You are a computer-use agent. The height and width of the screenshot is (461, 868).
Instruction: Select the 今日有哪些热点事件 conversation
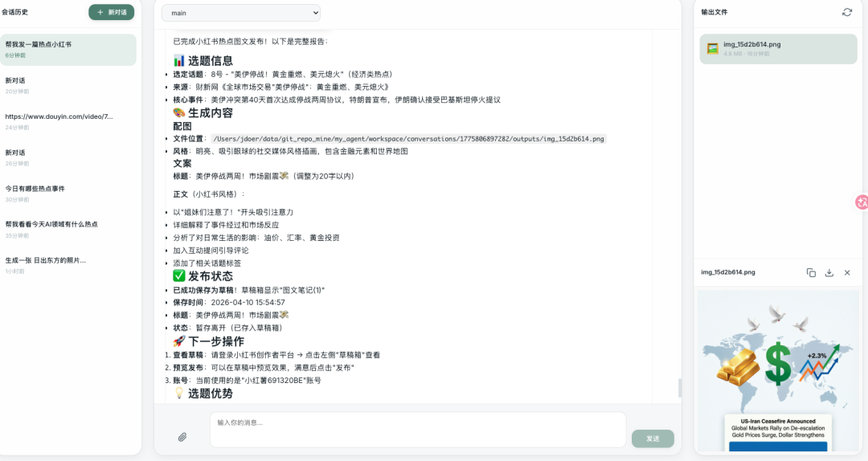coord(68,193)
